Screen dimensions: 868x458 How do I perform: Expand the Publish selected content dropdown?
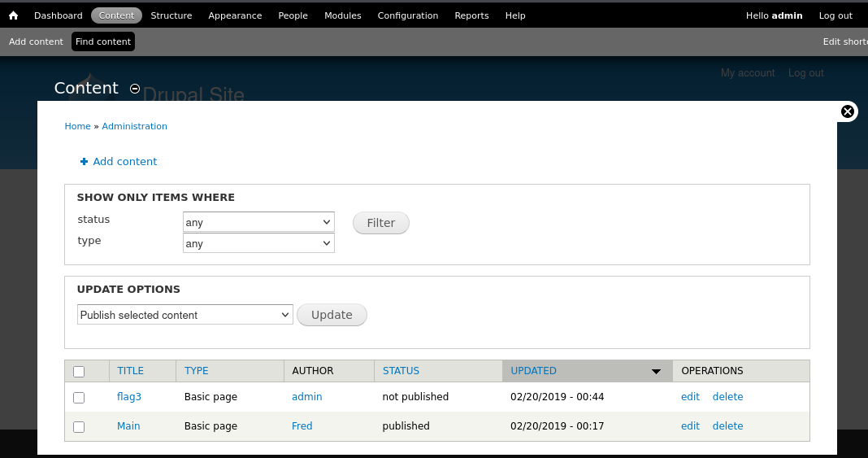click(184, 315)
